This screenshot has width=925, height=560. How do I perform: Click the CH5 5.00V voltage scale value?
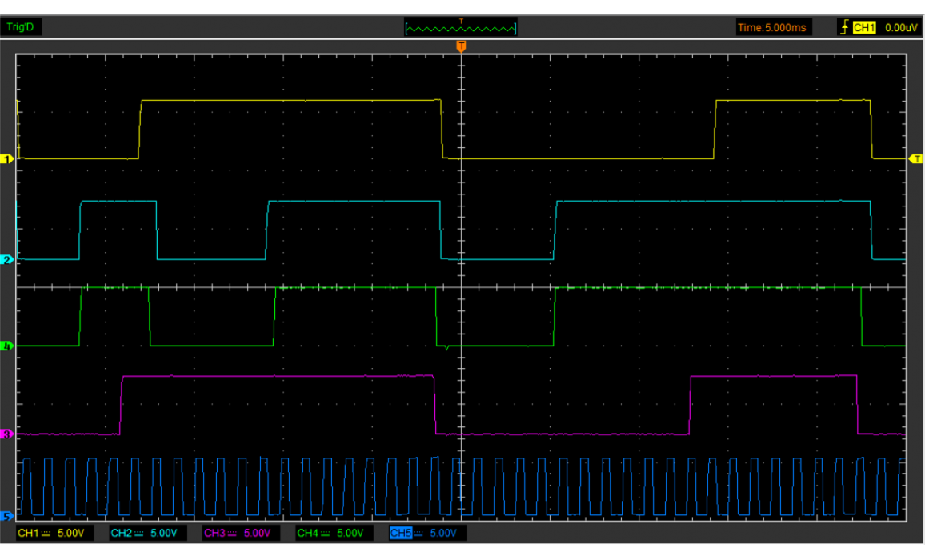click(442, 533)
